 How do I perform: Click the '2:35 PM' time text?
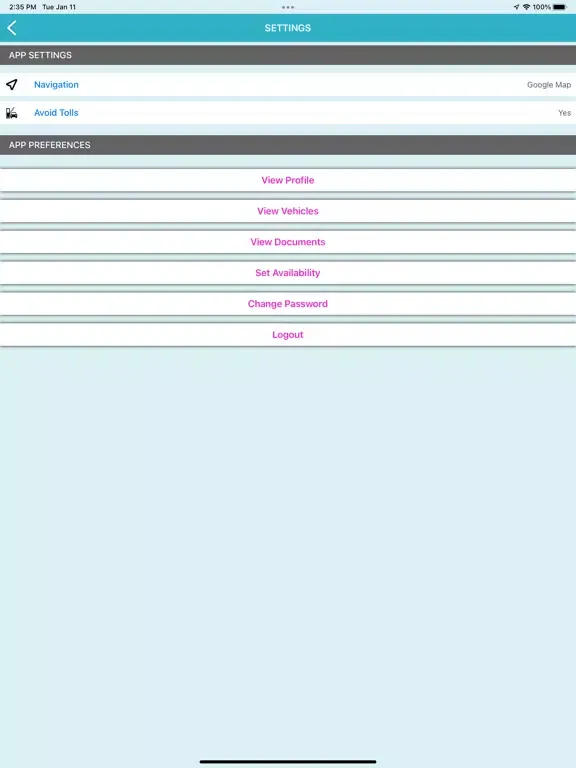point(23,7)
